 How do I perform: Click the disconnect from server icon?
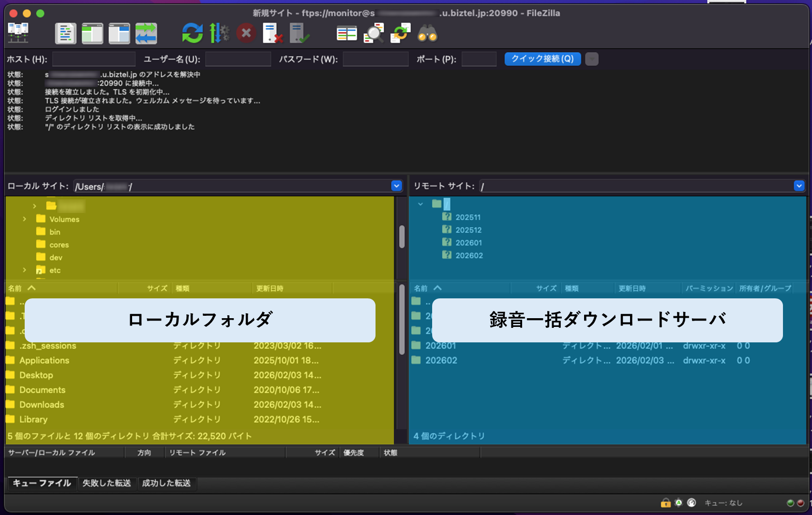[272, 33]
